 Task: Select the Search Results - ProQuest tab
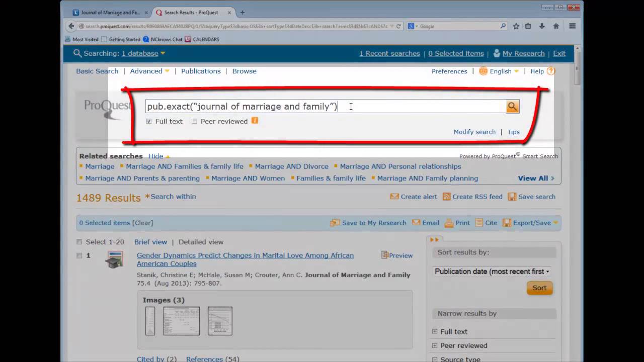tap(195, 13)
